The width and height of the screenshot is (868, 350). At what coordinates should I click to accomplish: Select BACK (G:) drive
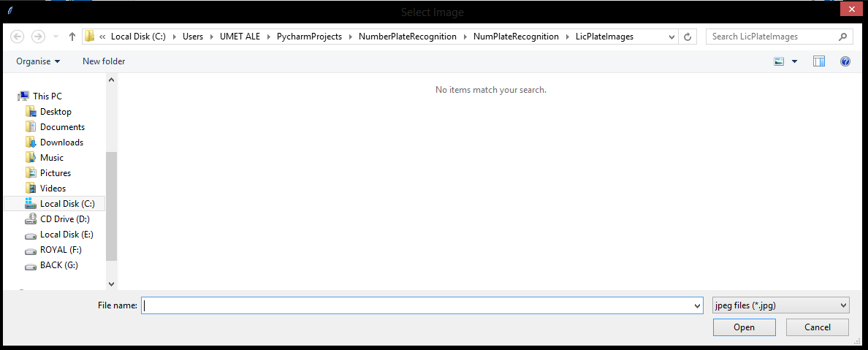59,265
